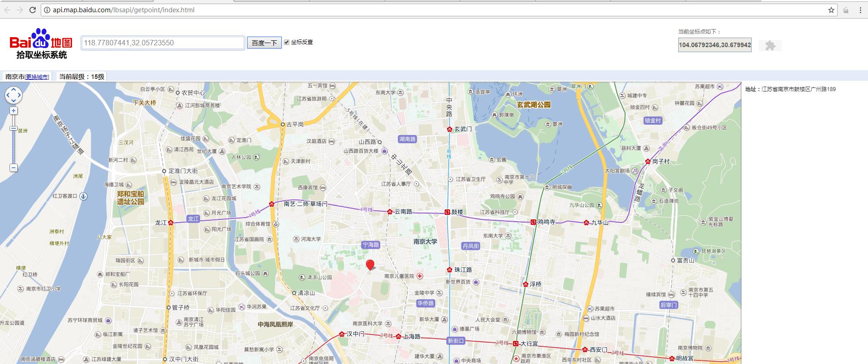Viewport: 868px width, 364px height.
Task: Click the 当前层级：15级 zoom level text
Action: [x=82, y=77]
